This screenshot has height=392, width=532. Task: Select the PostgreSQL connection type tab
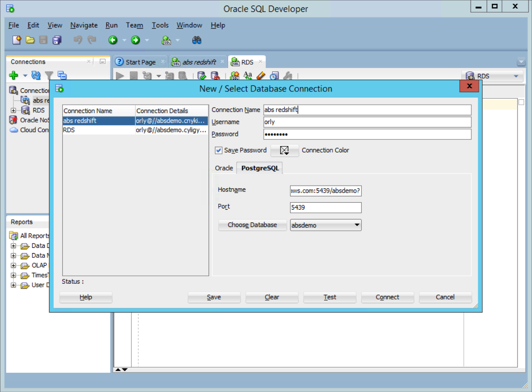point(260,168)
